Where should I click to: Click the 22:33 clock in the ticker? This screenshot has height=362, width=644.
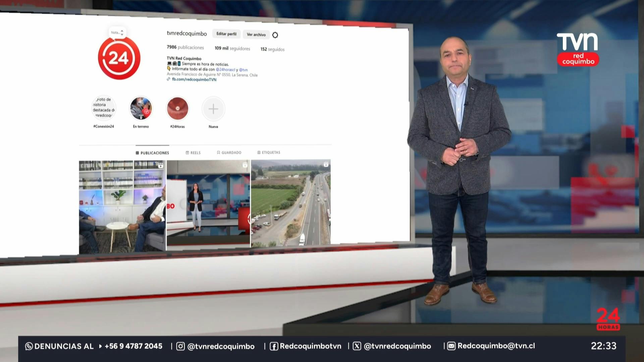[604, 346]
